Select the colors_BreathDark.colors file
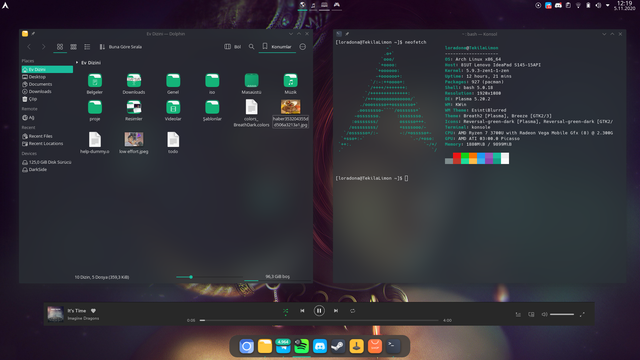This screenshot has height=360, width=640. [251, 113]
